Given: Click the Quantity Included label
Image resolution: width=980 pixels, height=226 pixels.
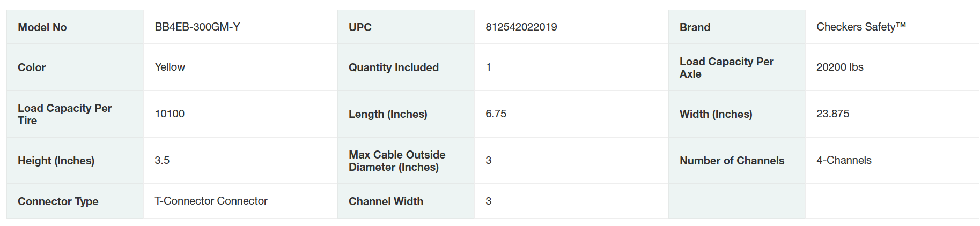Looking at the screenshot, I should click(x=394, y=67).
